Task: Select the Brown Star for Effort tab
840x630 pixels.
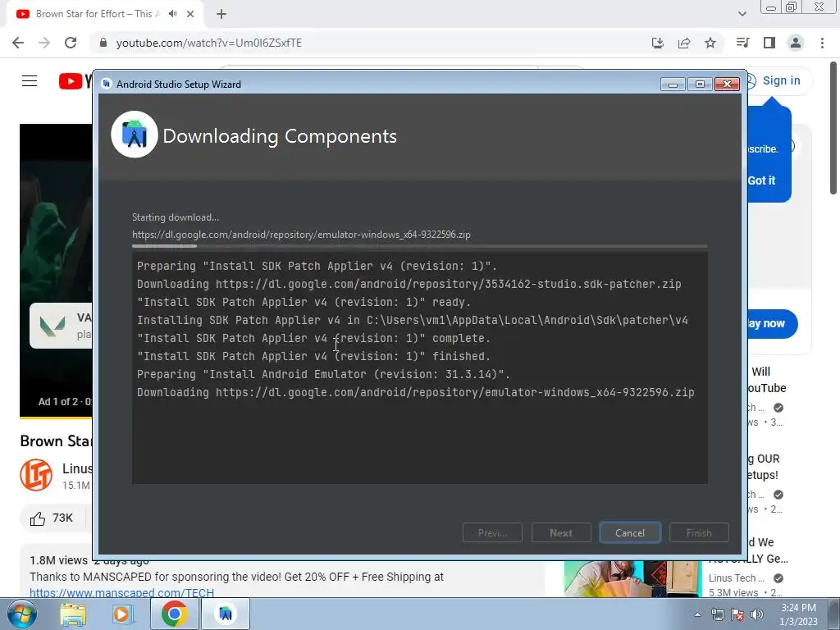Action: pos(97,14)
